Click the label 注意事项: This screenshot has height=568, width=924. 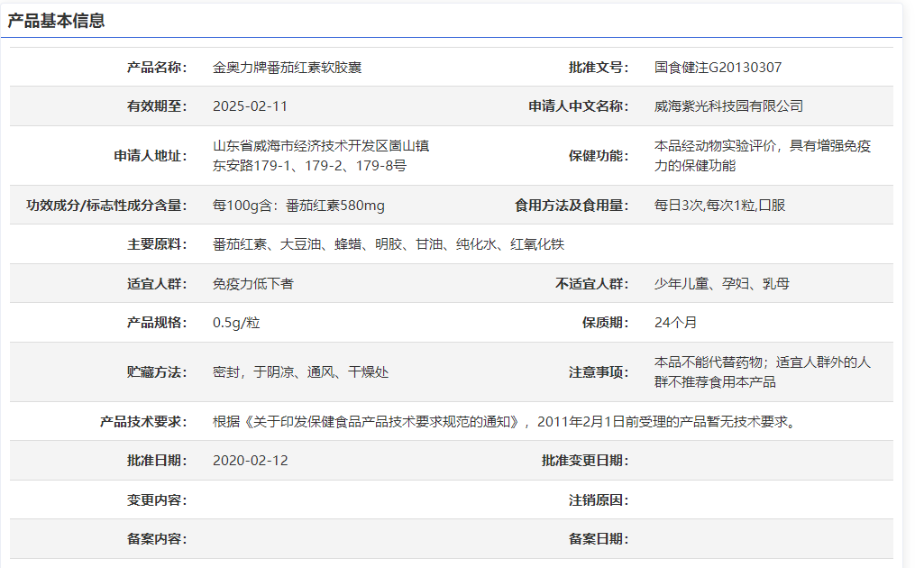coord(599,371)
